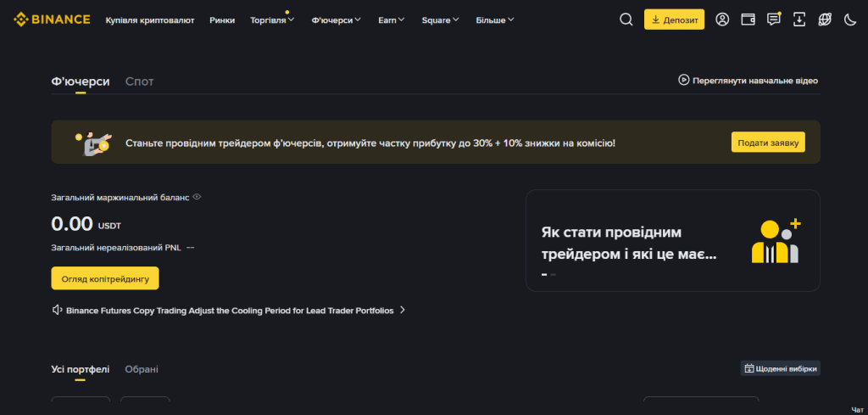Switch to the Спот tab
The width and height of the screenshot is (868, 415).
(x=140, y=81)
